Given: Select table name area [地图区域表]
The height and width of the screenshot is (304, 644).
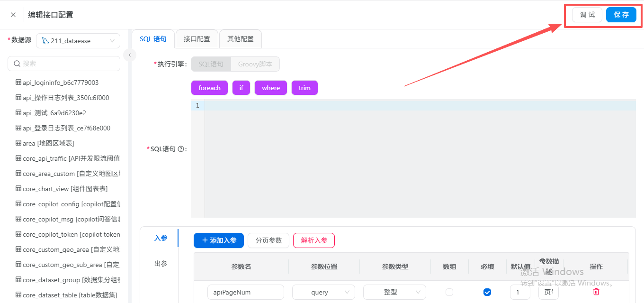Looking at the screenshot, I should click(x=48, y=143).
